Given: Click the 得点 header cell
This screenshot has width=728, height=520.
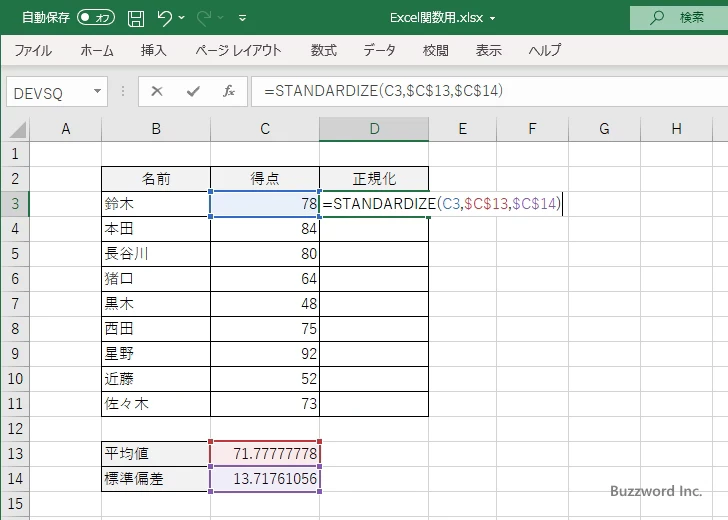Looking at the screenshot, I should point(265,179).
